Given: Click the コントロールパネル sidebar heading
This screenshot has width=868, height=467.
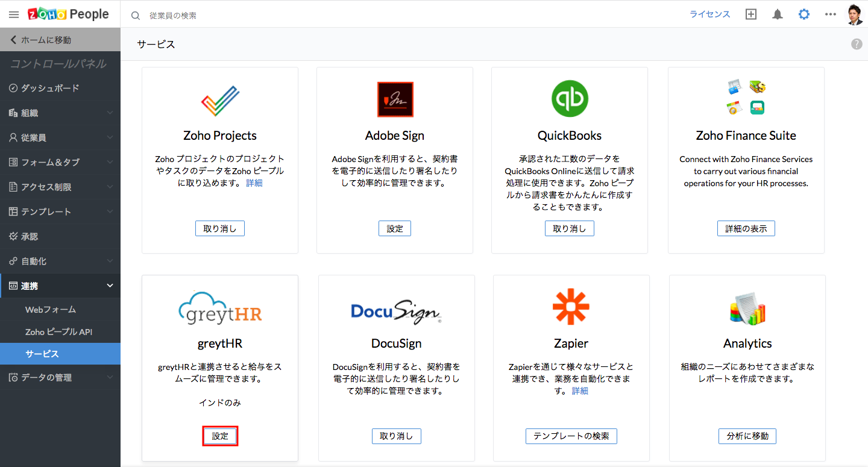Looking at the screenshot, I should click(58, 64).
